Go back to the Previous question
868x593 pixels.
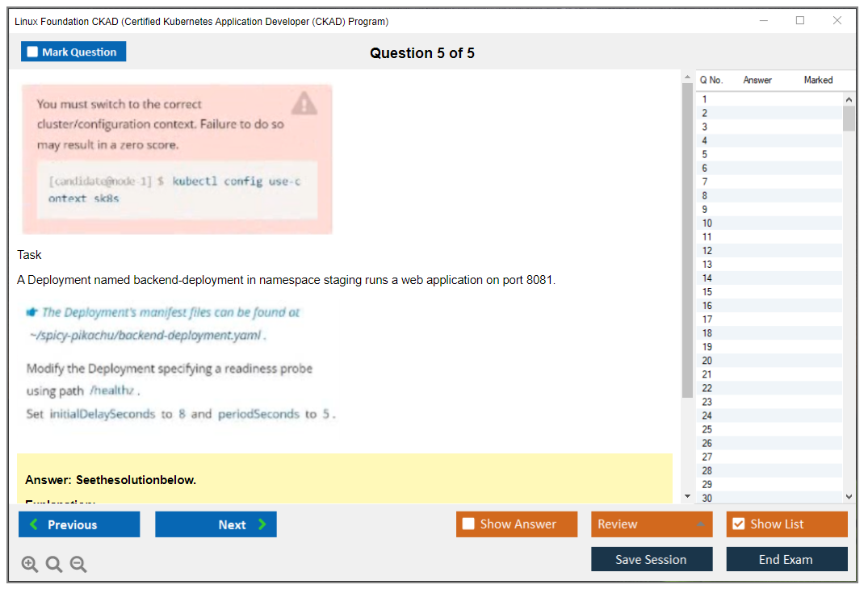(79, 524)
